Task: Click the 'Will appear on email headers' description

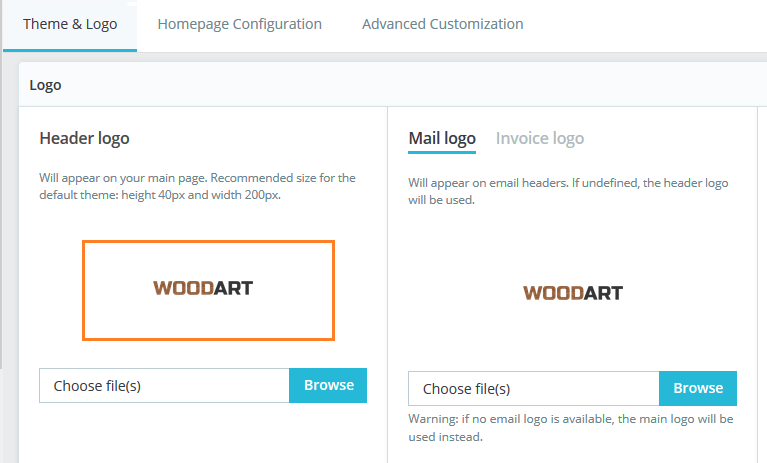Action: tap(568, 191)
